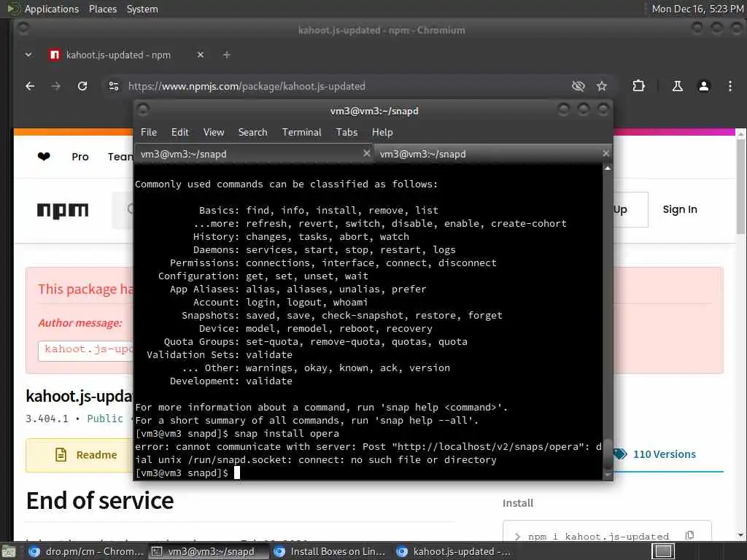Open the Places menu
Viewport: 747px width, 560px height.
point(103,9)
